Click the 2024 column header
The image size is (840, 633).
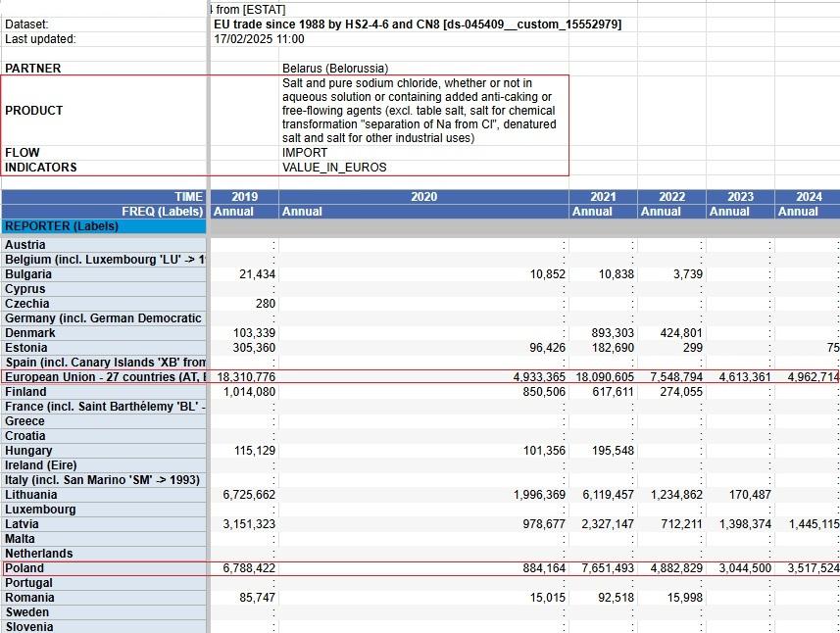808,197
